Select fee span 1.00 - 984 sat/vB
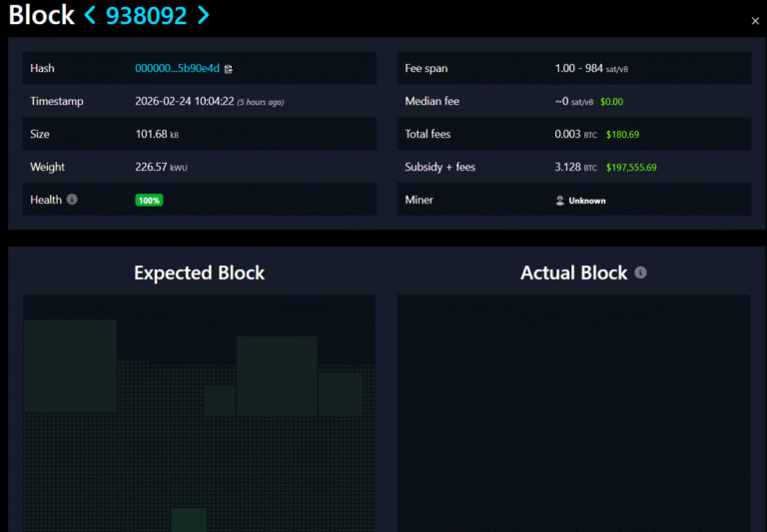Image resolution: width=767 pixels, height=532 pixels. click(x=591, y=69)
